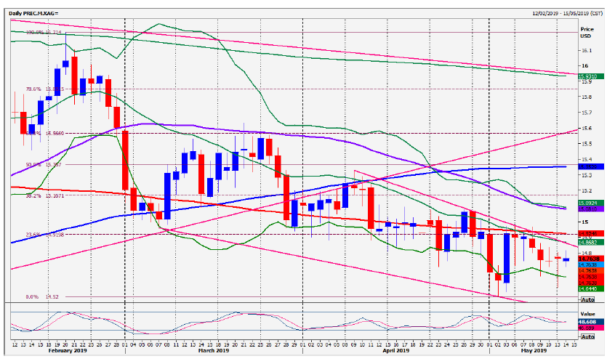615x364 pixels.
Task: Click the green 14.6440 lower band tag
Action: pos(591,288)
